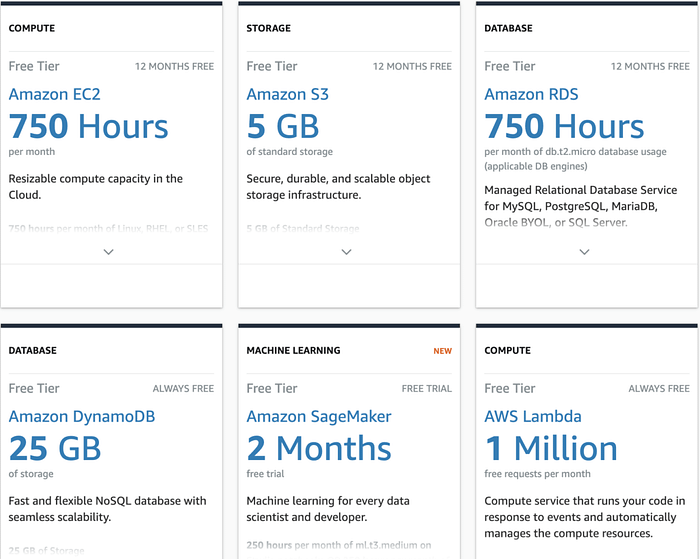Click the MACHINE LEARNING category heading
Screen dimensions: 700x559
click(x=293, y=350)
